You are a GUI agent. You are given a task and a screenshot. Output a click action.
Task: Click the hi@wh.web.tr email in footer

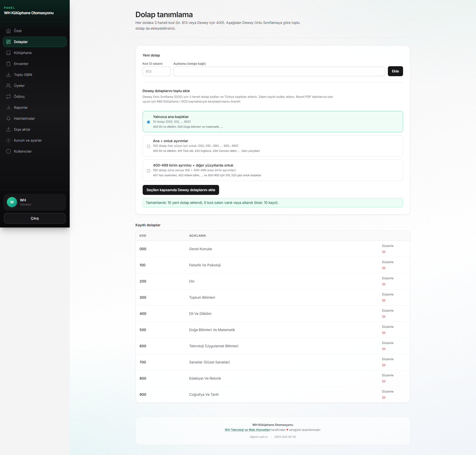pos(258,437)
